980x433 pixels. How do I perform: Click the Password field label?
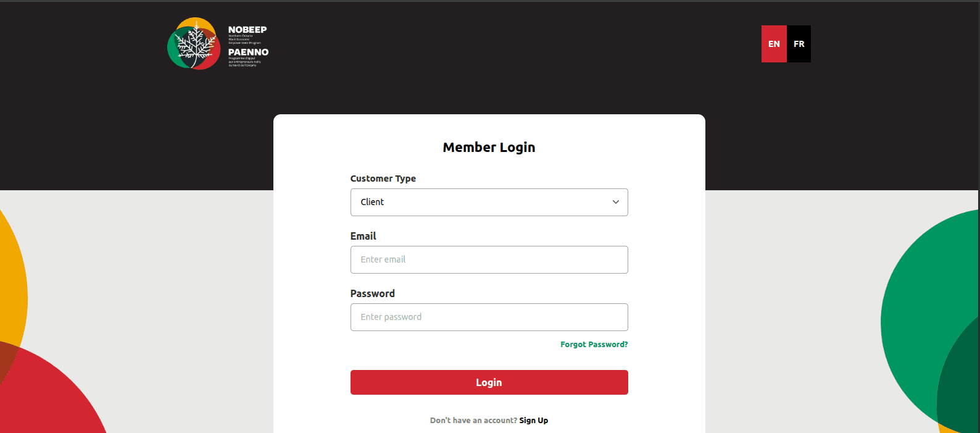point(372,293)
